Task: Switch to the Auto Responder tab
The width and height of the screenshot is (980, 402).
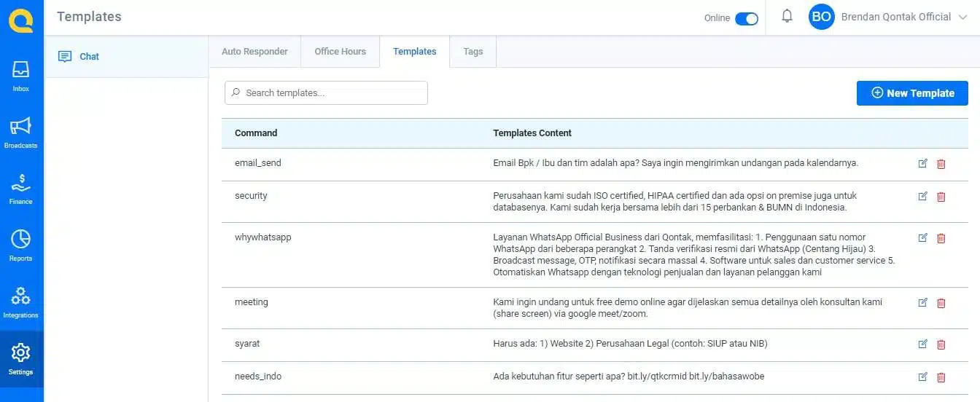Action: [254, 52]
